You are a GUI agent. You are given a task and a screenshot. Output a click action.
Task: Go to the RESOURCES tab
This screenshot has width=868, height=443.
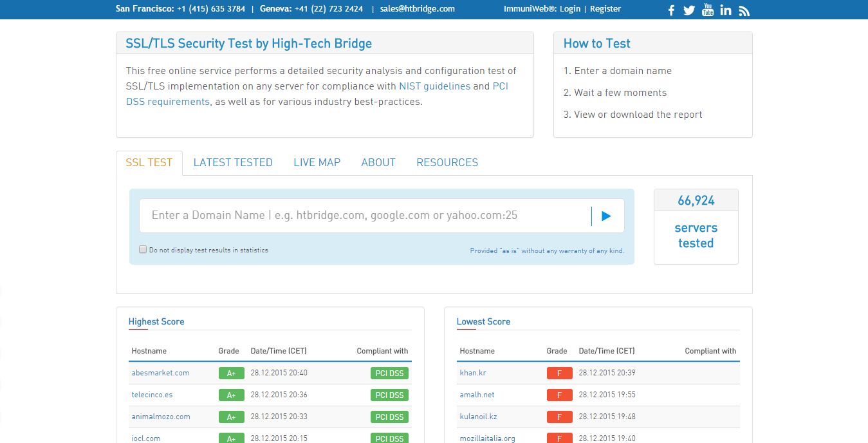coord(447,162)
